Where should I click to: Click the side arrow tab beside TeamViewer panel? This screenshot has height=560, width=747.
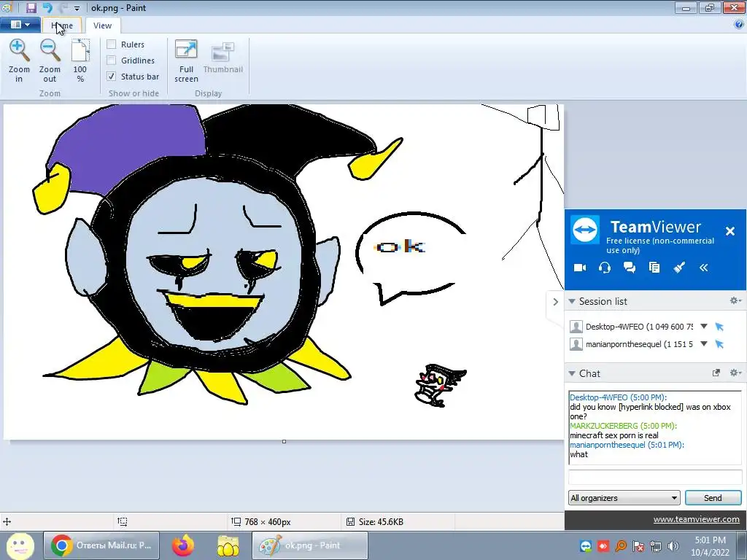coord(555,302)
